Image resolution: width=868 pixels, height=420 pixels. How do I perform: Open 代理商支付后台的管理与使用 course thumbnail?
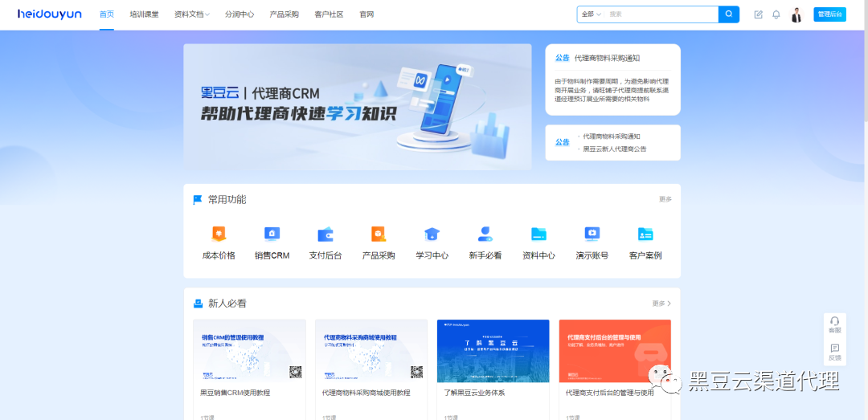[615, 351]
